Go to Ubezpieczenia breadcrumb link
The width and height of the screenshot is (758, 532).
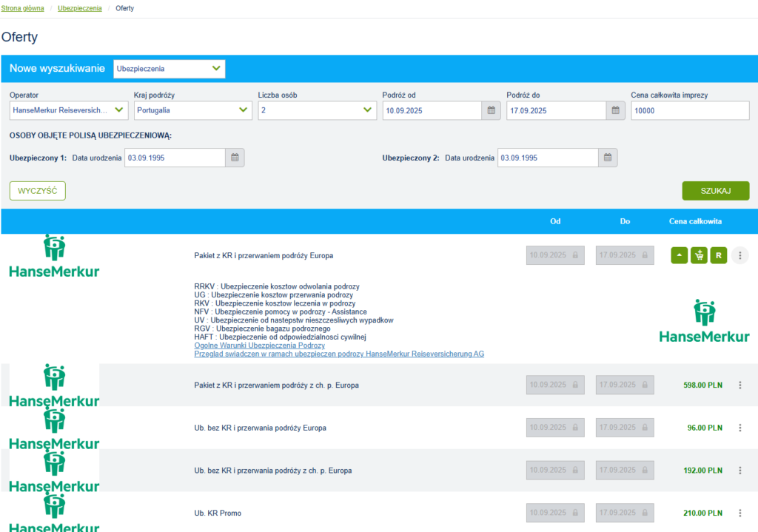[80, 8]
